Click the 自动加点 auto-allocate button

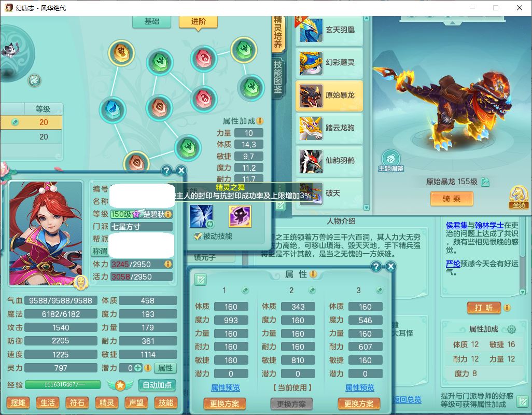(157, 385)
